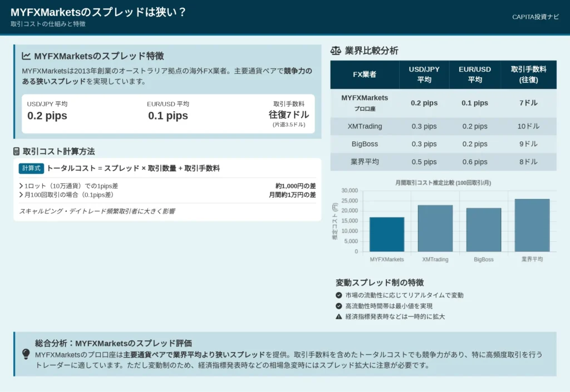Click the 0.6 pips industry average cell
570x392 pixels.
[x=475, y=162]
